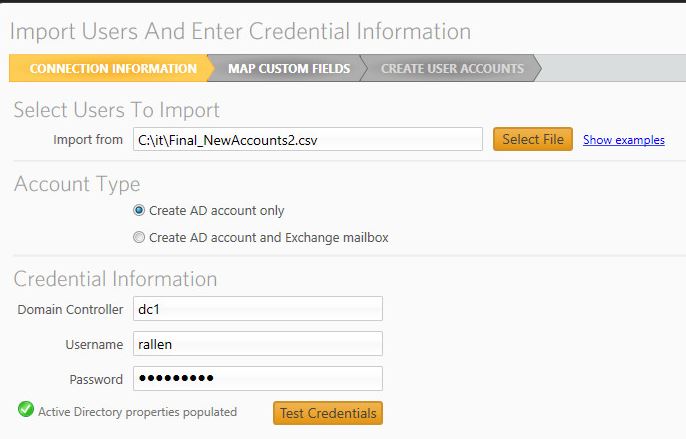Go to Map Custom Fields step
The height and width of the screenshot is (439, 686).
click(x=289, y=68)
